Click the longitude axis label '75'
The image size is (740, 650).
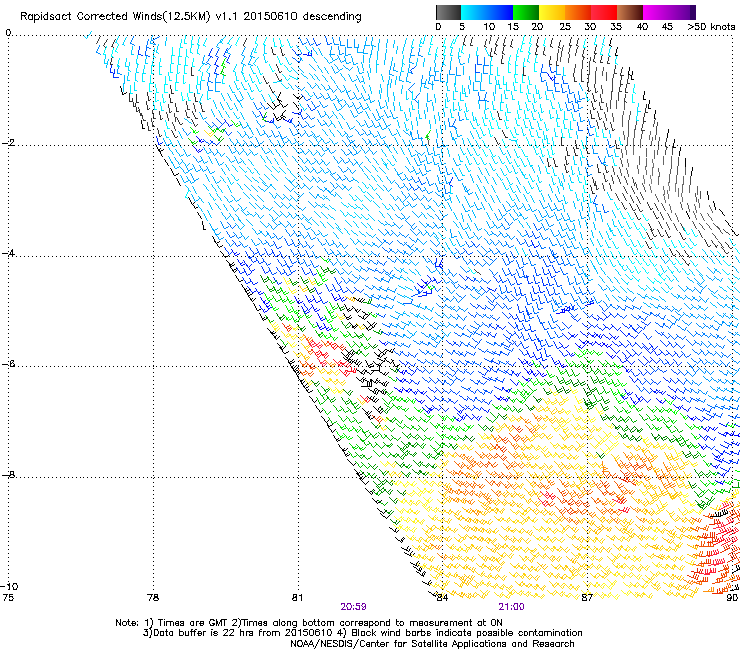[x=8, y=598]
